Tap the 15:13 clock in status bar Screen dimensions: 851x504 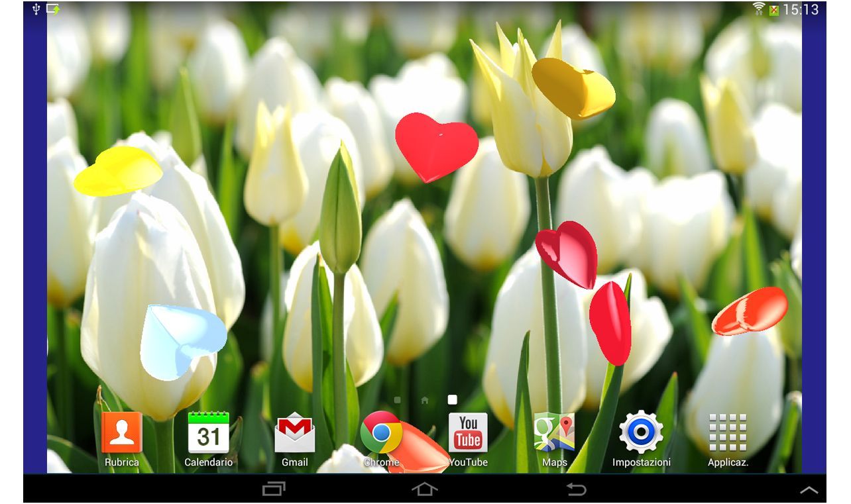pos(801,10)
